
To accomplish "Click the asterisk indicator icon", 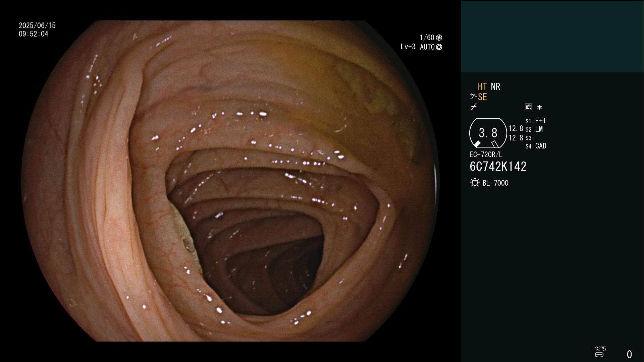I will [539, 108].
